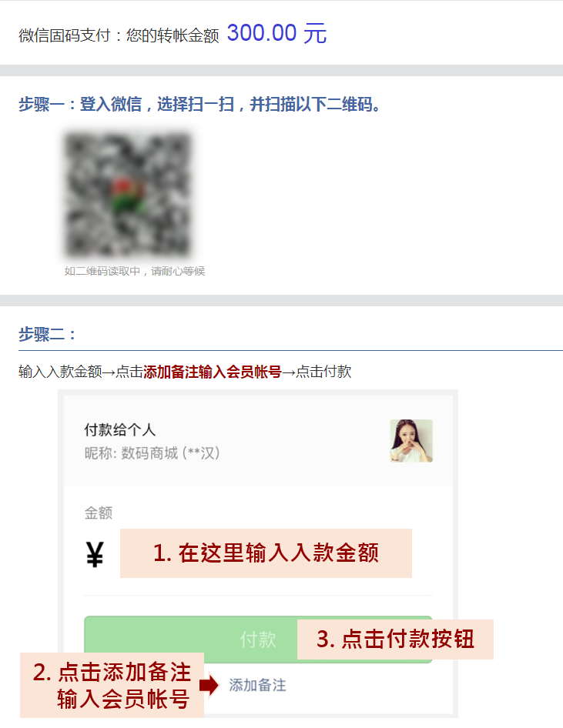Click the 300.00 元 transfer amount
Screen dimensions: 563x728
coord(276,33)
